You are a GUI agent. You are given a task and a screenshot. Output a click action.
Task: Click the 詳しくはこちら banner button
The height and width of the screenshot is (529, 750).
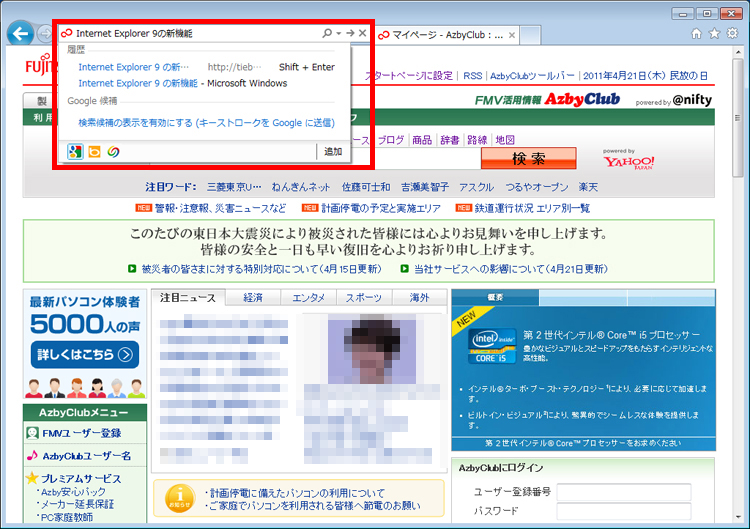[85, 354]
